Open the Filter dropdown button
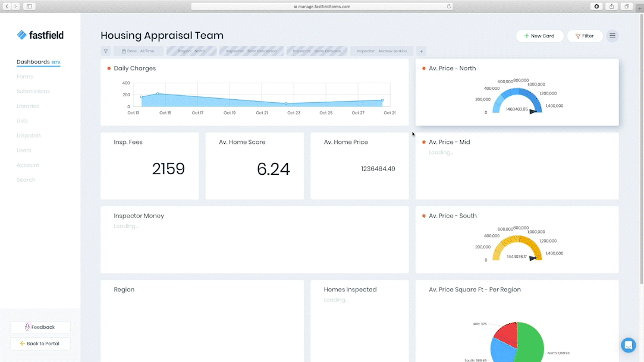Viewport: 644px width, 362px height. [x=585, y=36]
